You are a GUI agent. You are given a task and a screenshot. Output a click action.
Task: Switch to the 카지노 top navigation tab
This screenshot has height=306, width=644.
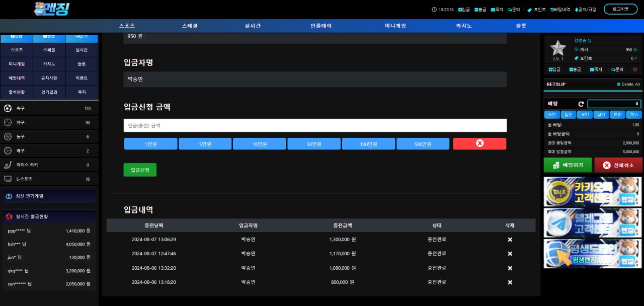464,26
